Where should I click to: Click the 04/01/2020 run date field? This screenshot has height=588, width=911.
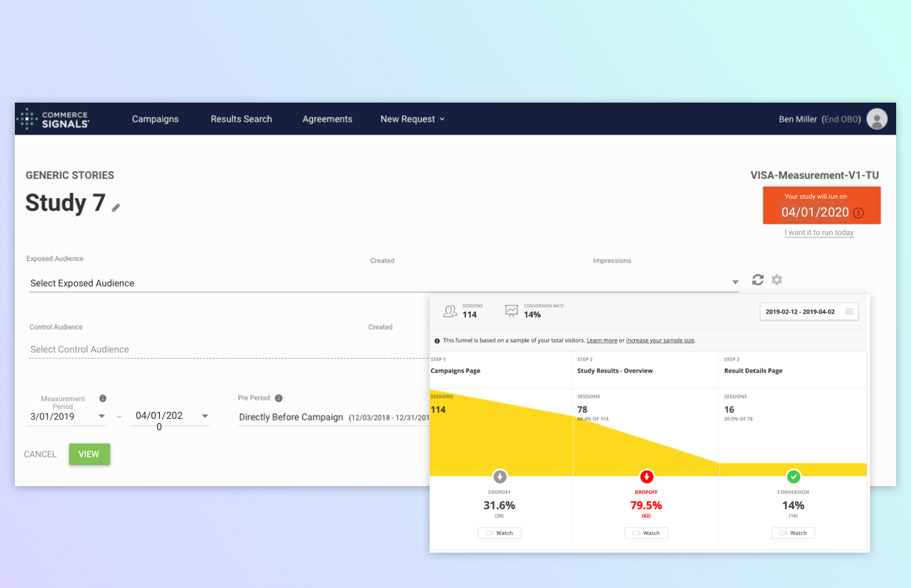tap(815, 212)
